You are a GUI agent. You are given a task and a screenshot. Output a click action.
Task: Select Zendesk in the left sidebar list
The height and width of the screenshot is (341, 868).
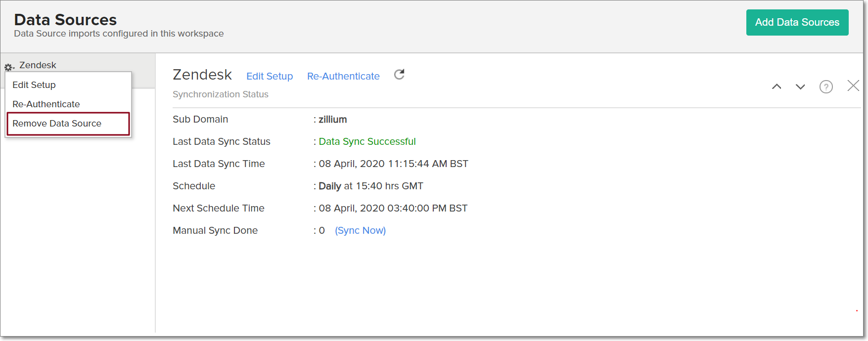coord(38,65)
